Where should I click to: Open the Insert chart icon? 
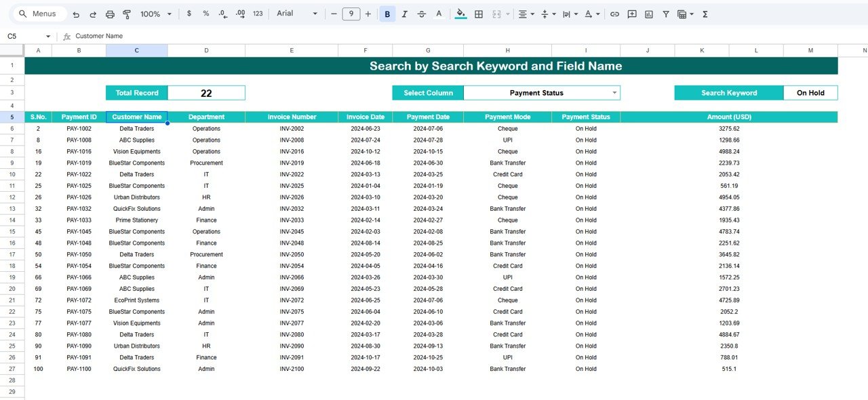click(649, 14)
